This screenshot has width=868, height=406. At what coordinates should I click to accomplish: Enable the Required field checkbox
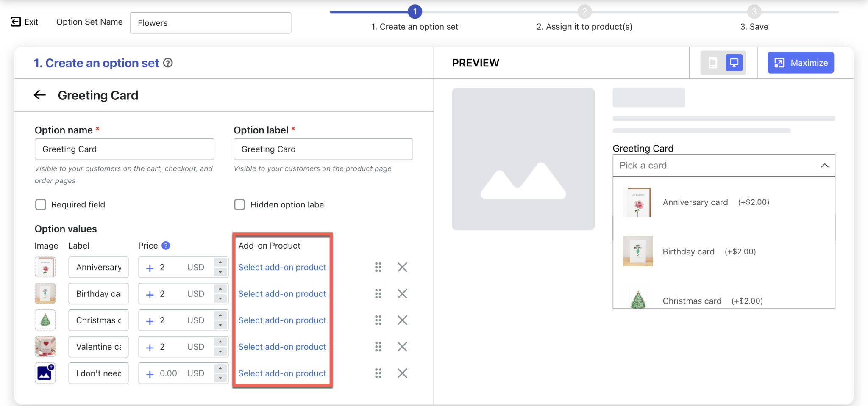point(41,204)
